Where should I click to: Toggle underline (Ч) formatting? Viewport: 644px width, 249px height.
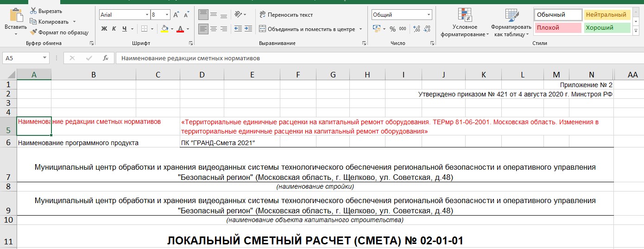coord(125,29)
